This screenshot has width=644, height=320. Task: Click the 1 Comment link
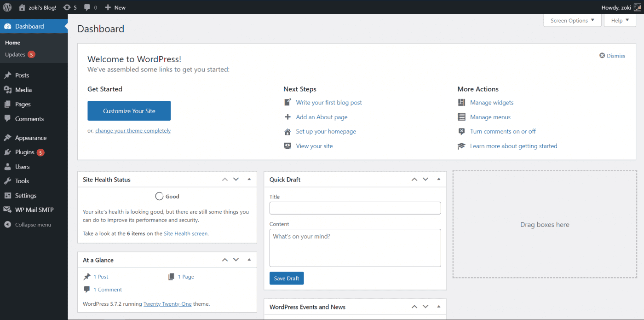coord(108,290)
